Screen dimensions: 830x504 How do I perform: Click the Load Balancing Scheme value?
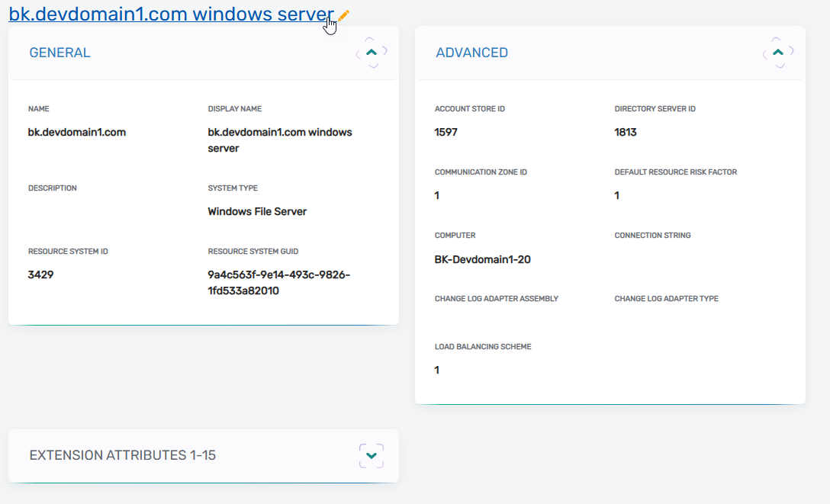tap(437, 370)
